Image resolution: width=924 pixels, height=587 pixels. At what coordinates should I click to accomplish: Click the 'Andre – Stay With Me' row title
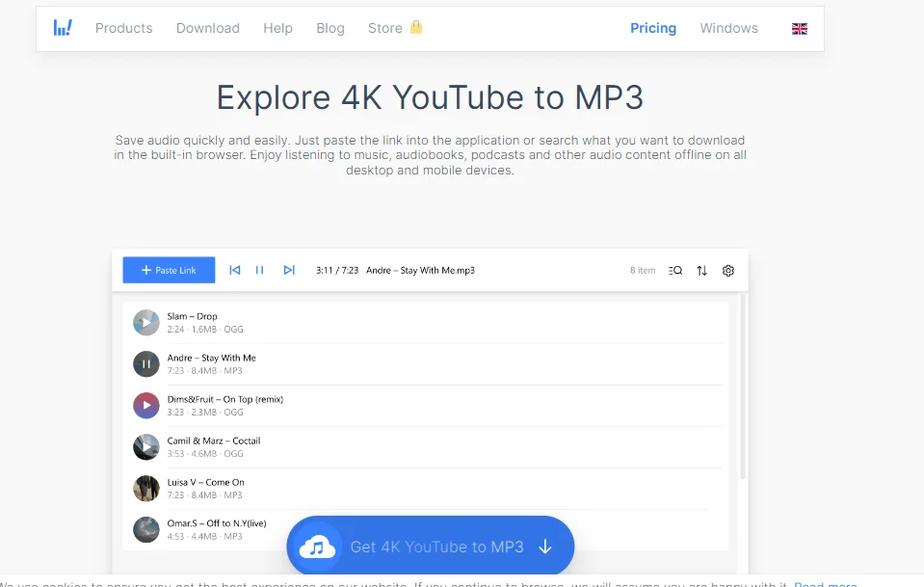(x=212, y=358)
